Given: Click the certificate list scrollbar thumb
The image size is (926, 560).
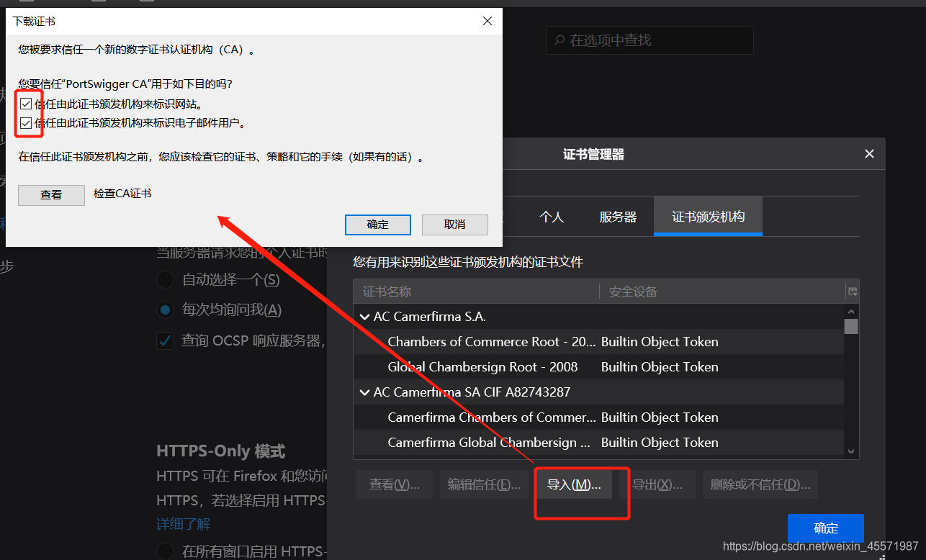Looking at the screenshot, I should (x=851, y=327).
